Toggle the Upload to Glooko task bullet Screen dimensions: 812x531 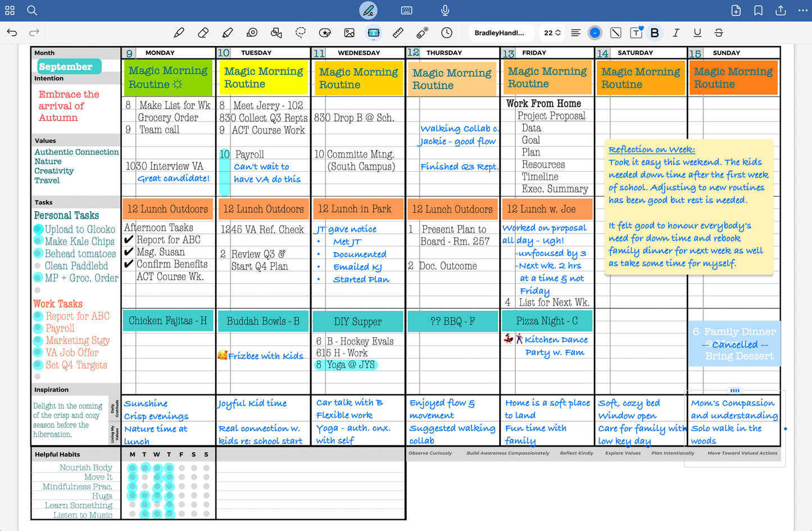click(x=38, y=229)
